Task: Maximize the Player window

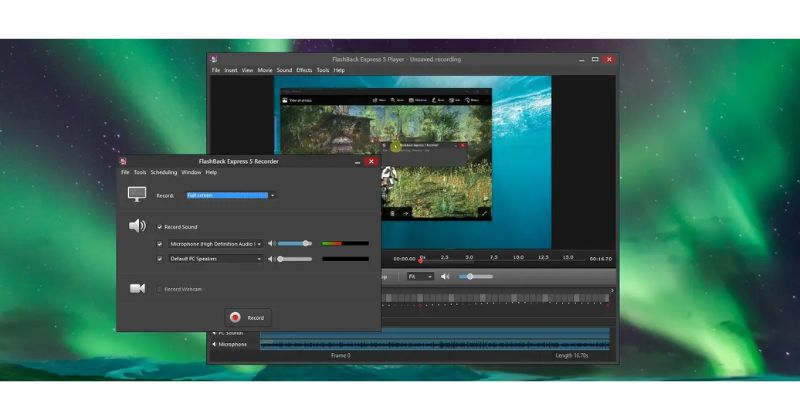Action: click(595, 59)
